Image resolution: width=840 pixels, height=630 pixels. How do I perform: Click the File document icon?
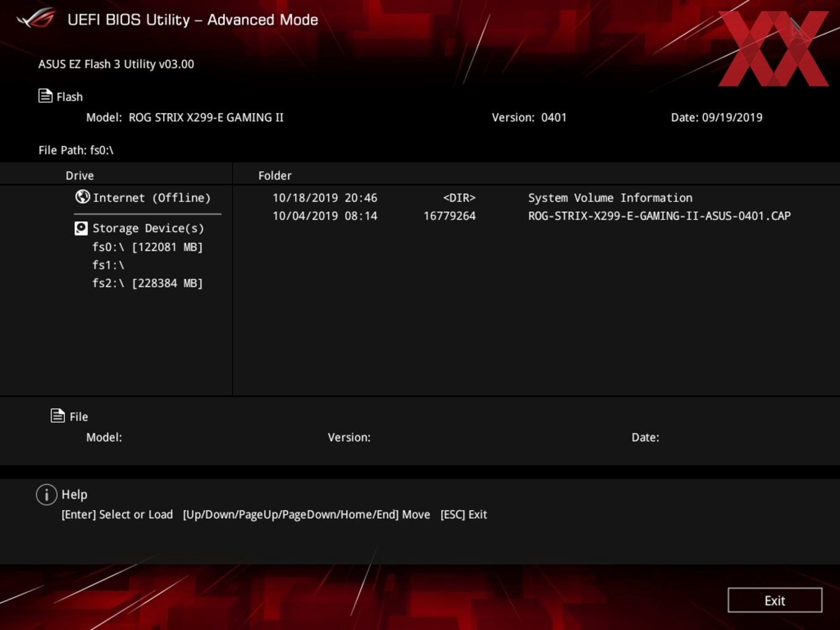(x=57, y=416)
